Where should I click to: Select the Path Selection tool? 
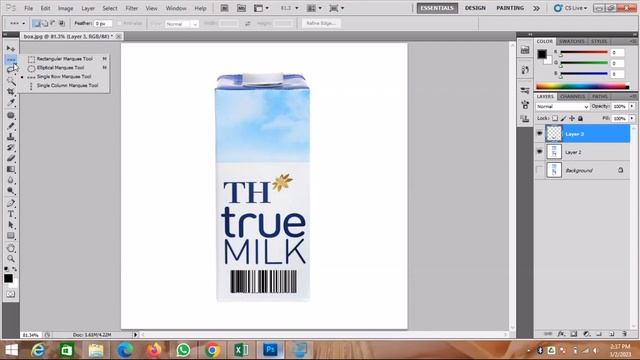[11, 225]
